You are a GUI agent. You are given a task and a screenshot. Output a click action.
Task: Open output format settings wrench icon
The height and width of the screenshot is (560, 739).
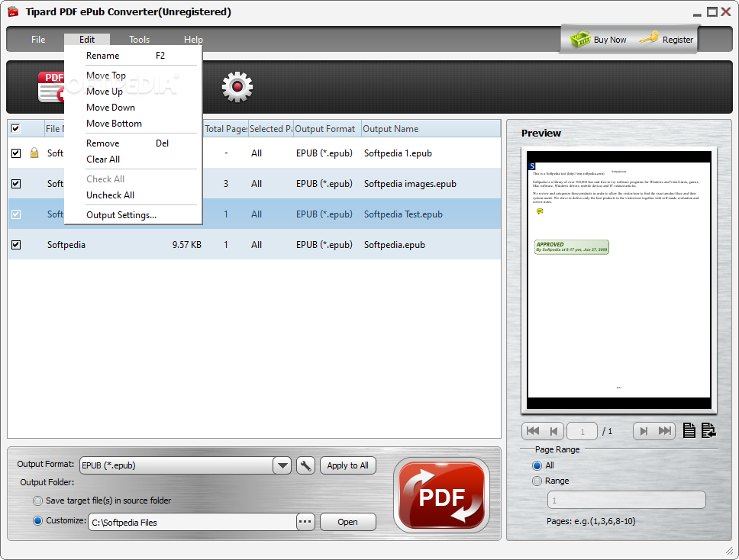click(x=305, y=466)
